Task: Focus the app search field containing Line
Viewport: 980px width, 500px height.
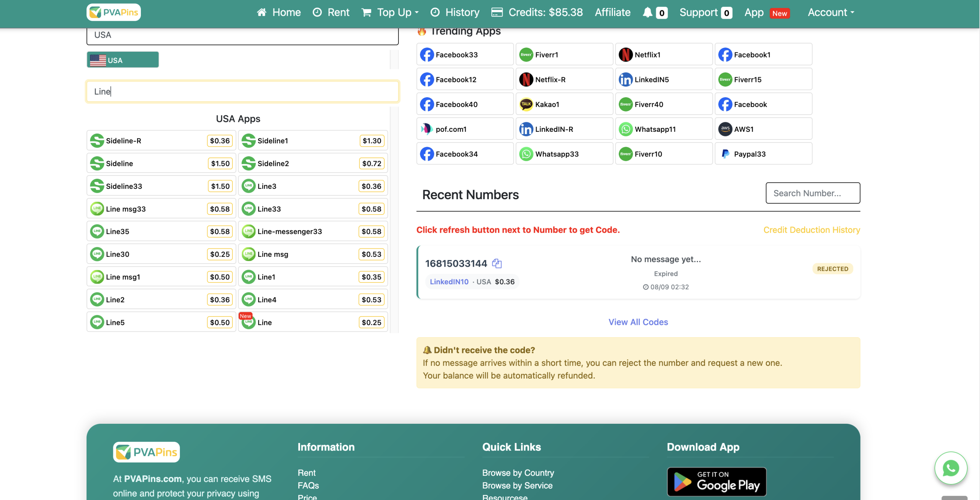Action: 242,91
